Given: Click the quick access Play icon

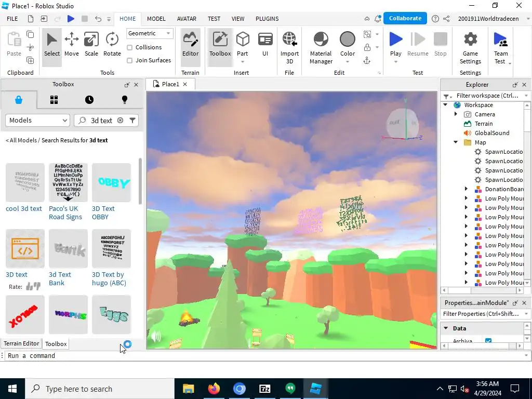Looking at the screenshot, I should tap(71, 19).
